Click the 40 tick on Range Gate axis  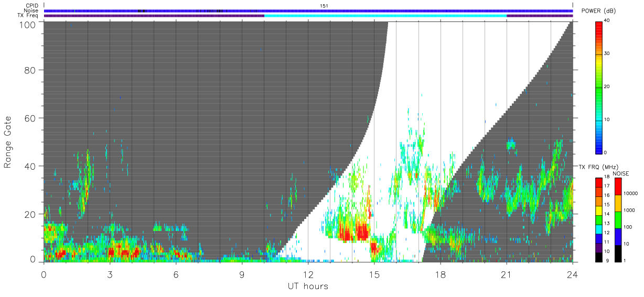tap(30, 167)
